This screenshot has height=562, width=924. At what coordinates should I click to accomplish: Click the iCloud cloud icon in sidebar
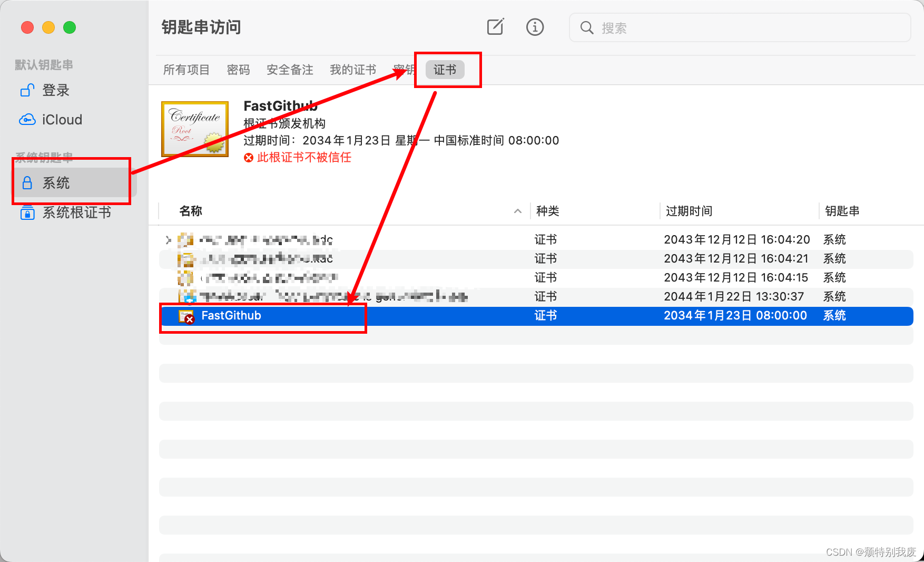click(x=27, y=119)
